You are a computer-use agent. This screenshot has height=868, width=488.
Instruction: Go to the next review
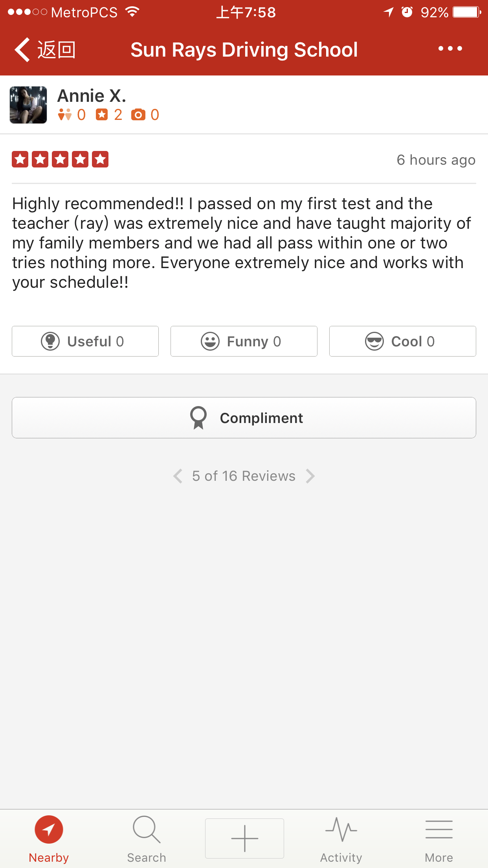pos(310,476)
